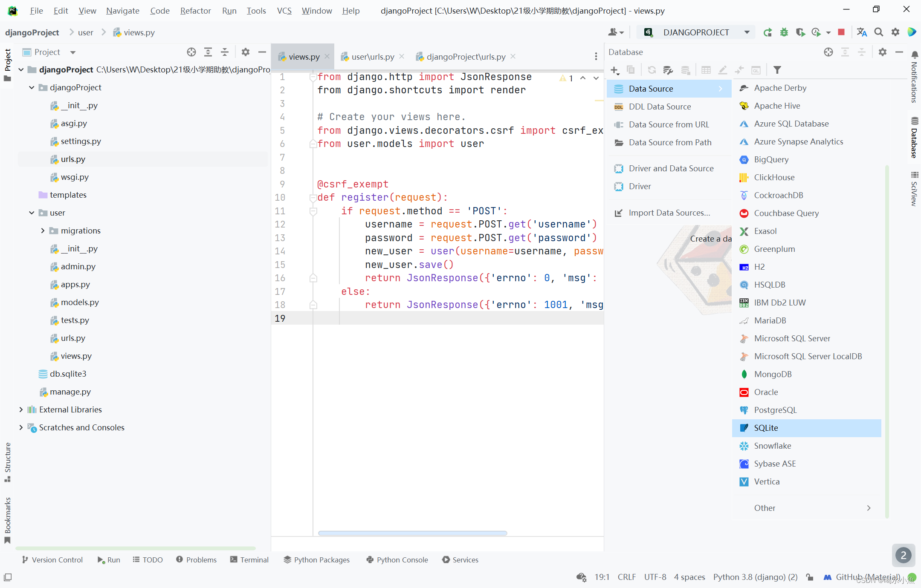Image resolution: width=921 pixels, height=588 pixels.
Task: Click Select Opened File icon in Project panel
Action: (x=191, y=52)
